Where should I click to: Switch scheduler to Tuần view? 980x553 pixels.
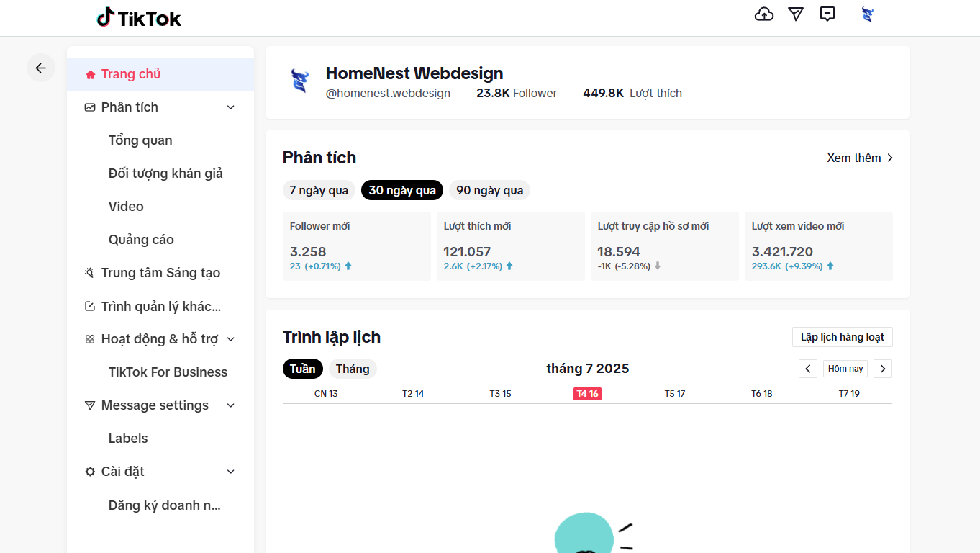pos(303,369)
